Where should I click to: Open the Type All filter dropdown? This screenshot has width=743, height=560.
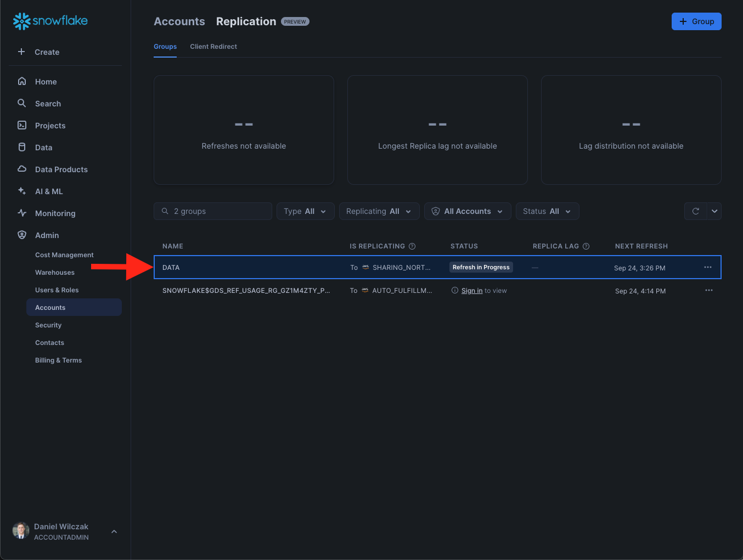305,211
